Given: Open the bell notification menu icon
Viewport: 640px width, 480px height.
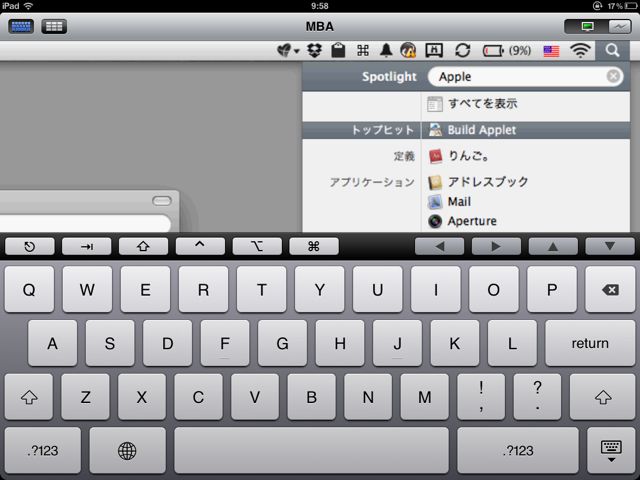Looking at the screenshot, I should pos(386,51).
